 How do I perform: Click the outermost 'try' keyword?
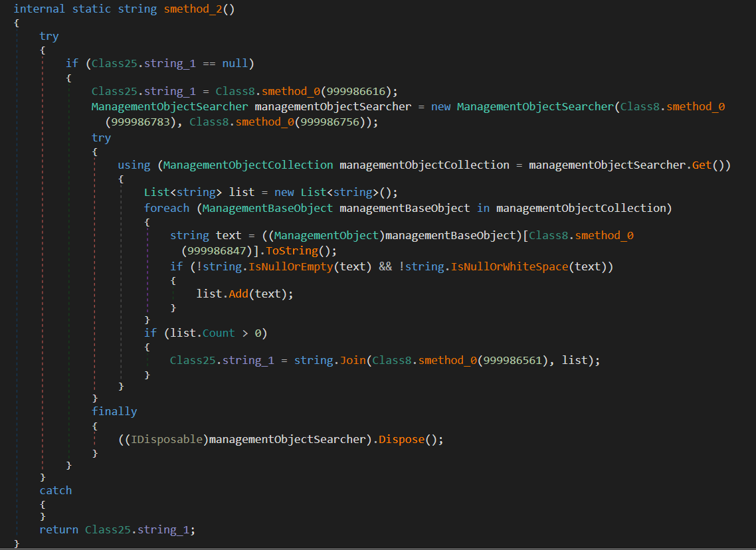[49, 36]
